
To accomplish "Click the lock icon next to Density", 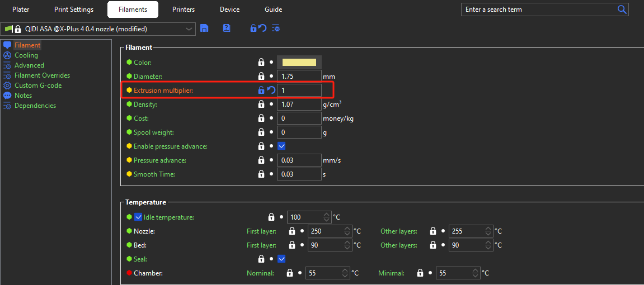I will [261, 104].
